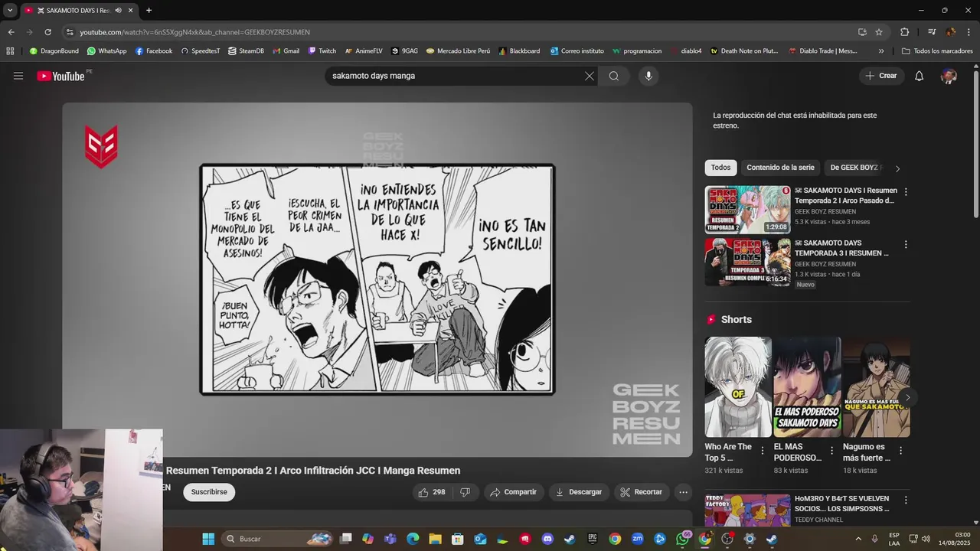Bookmark this page with the star icon
The width and height of the screenshot is (980, 551).
click(x=879, y=32)
